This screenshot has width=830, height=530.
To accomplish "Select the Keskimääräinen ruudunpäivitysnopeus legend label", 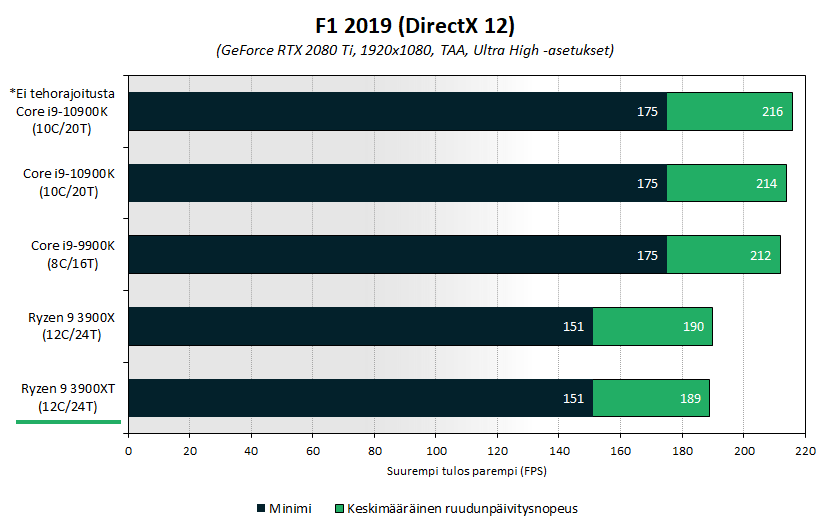I will click(462, 509).
